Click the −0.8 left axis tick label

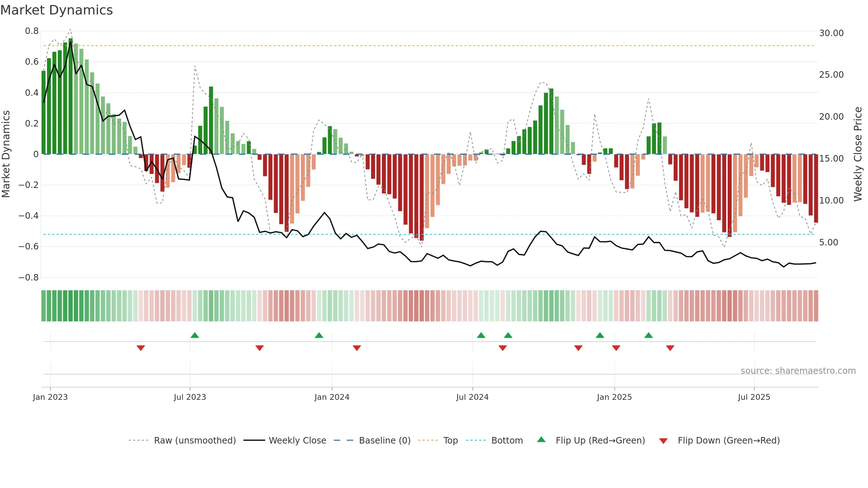29,278
